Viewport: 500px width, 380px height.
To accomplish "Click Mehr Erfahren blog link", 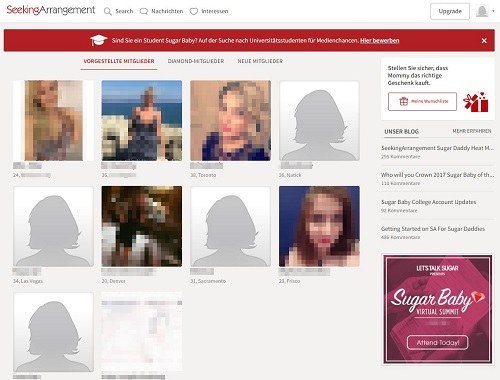I will [x=472, y=131].
